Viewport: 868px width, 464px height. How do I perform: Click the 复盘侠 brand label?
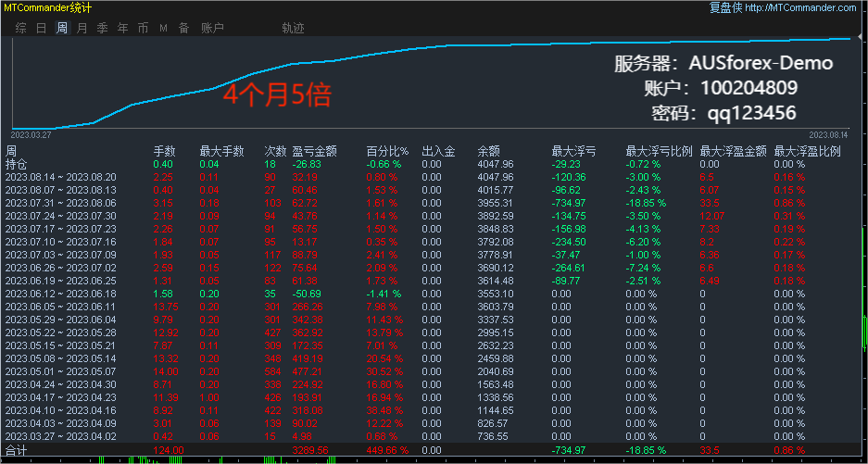click(x=725, y=7)
